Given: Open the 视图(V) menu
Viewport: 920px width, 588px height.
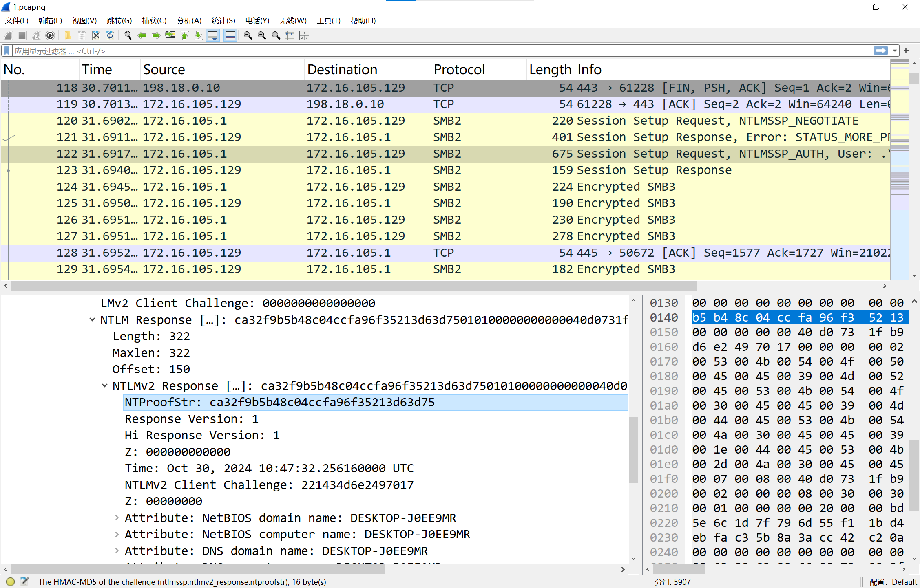Looking at the screenshot, I should pyautogui.click(x=84, y=21).
